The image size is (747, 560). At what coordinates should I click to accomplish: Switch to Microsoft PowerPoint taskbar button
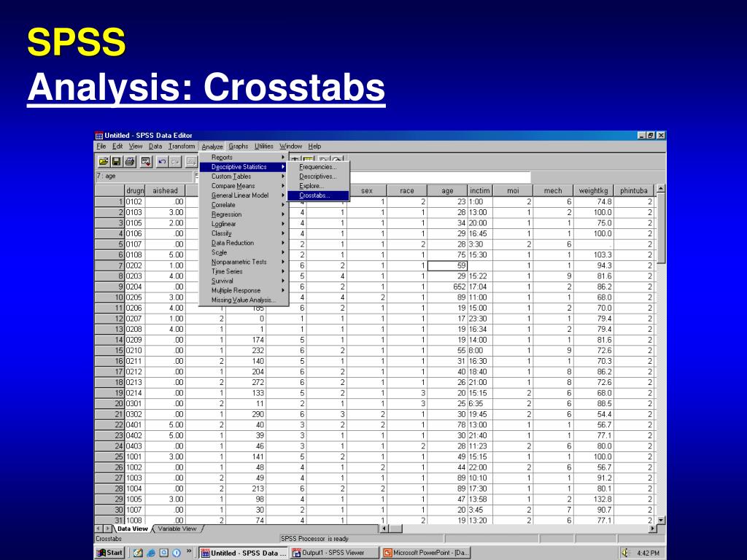[x=426, y=553]
